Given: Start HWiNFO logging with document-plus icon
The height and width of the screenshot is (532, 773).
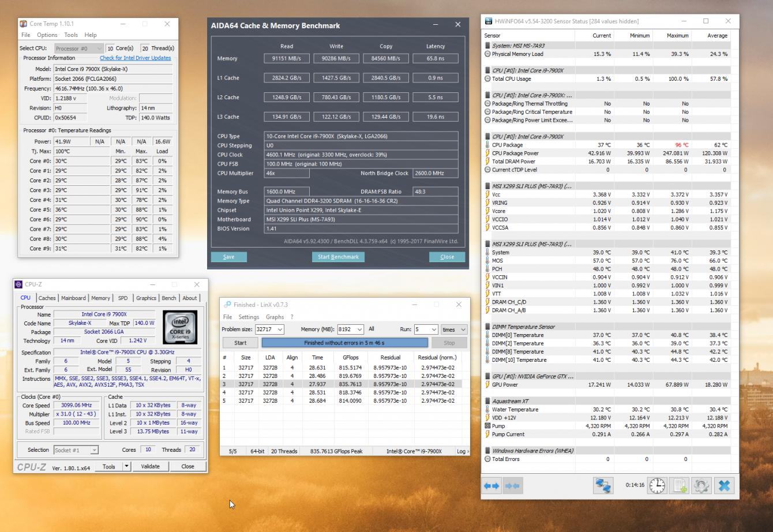Looking at the screenshot, I should tap(680, 486).
